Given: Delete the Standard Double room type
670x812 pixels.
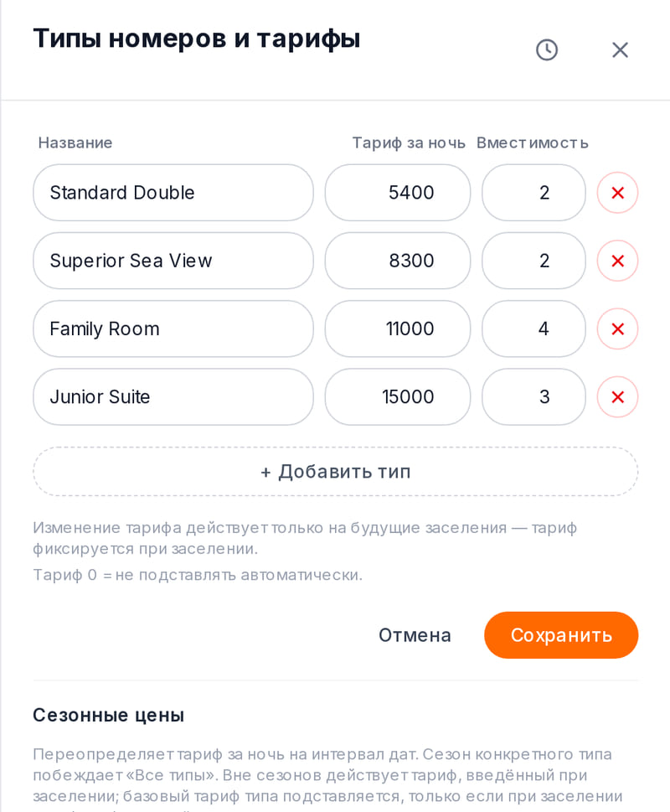Looking at the screenshot, I should coord(617,193).
